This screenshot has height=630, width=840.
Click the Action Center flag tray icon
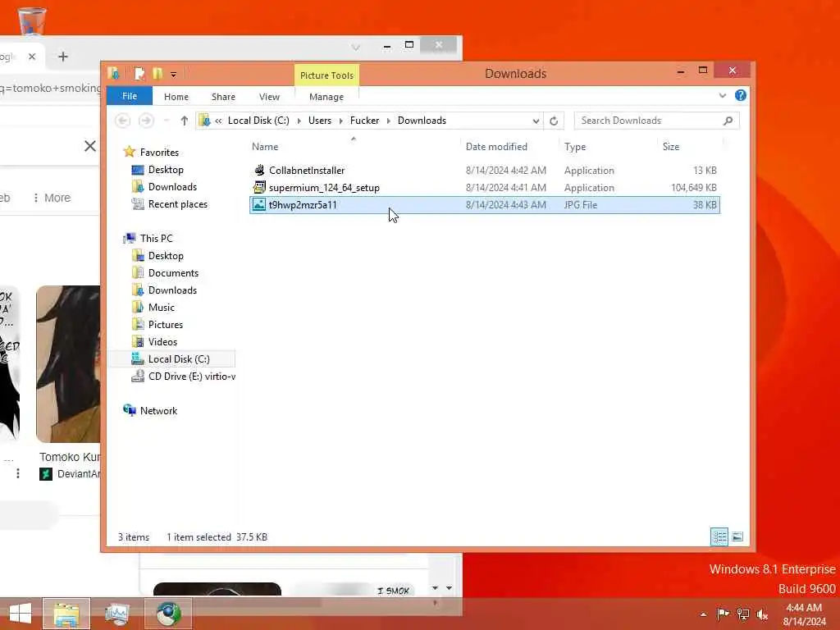[x=723, y=614]
